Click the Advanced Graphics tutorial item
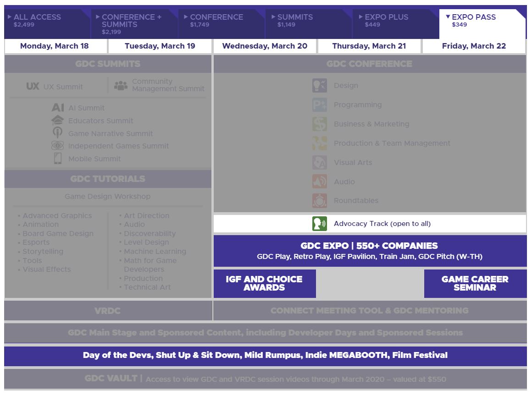Viewport: 532px width, 396px height. (57, 215)
